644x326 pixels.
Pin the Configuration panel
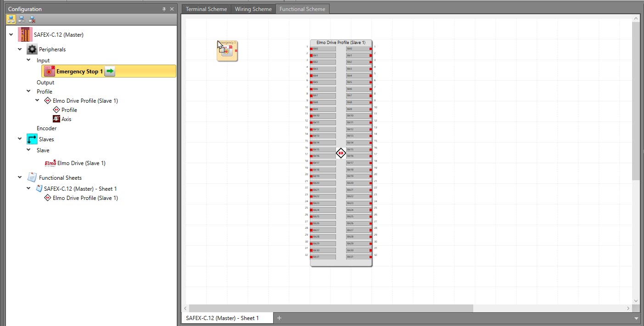click(164, 9)
